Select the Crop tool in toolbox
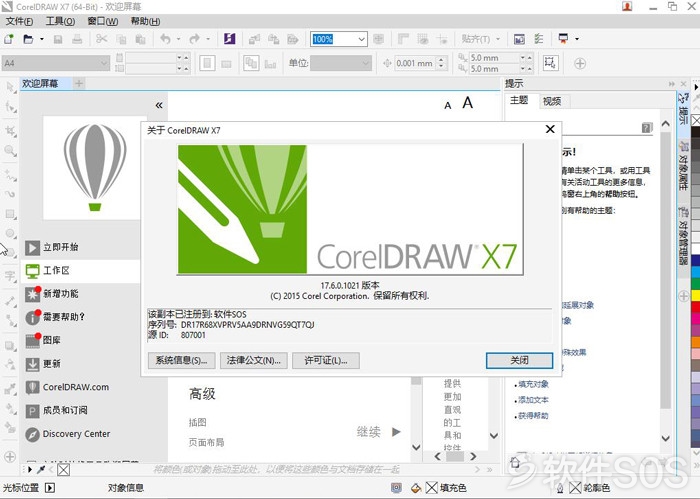Image resolution: width=700 pixels, height=499 pixels. [10, 131]
